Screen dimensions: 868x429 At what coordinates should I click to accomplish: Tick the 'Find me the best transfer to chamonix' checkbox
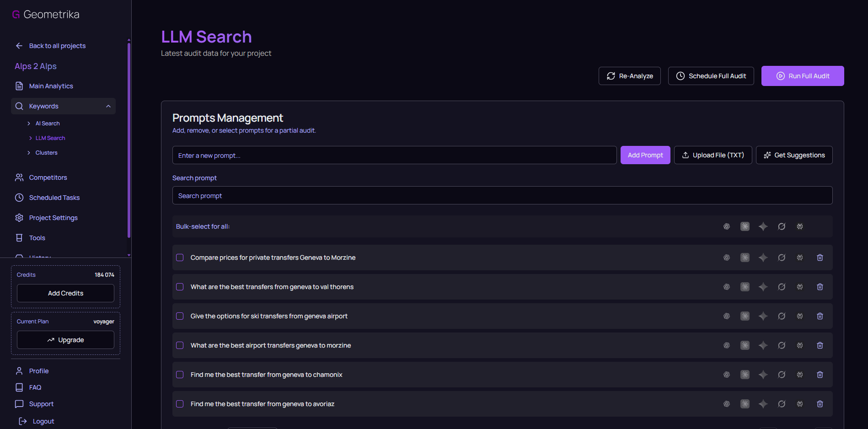pos(180,375)
